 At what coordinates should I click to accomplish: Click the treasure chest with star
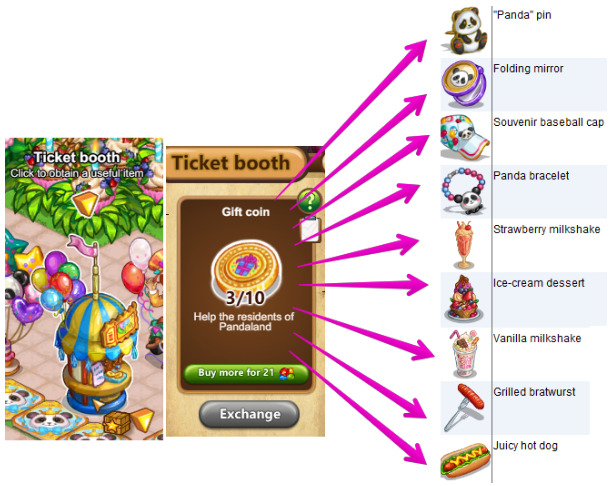click(x=117, y=422)
